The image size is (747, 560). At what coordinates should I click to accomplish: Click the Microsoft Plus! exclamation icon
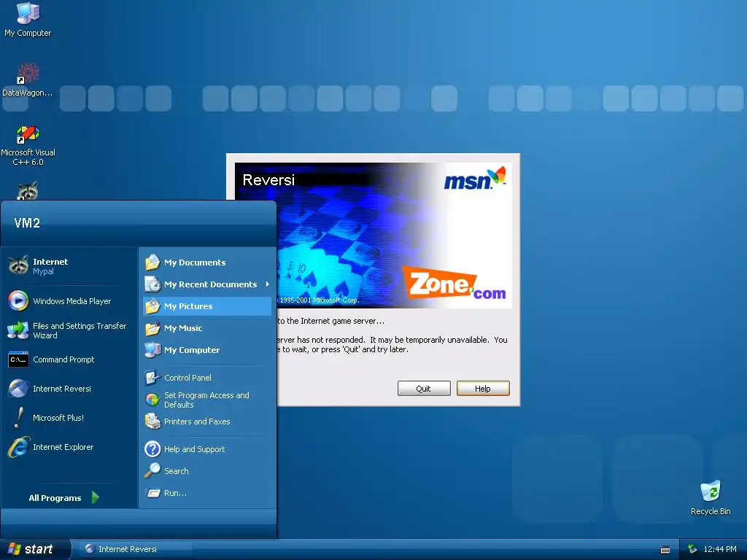click(18, 418)
